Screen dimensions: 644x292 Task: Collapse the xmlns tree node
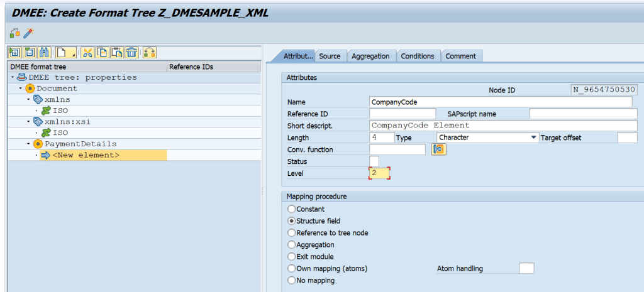(x=29, y=100)
